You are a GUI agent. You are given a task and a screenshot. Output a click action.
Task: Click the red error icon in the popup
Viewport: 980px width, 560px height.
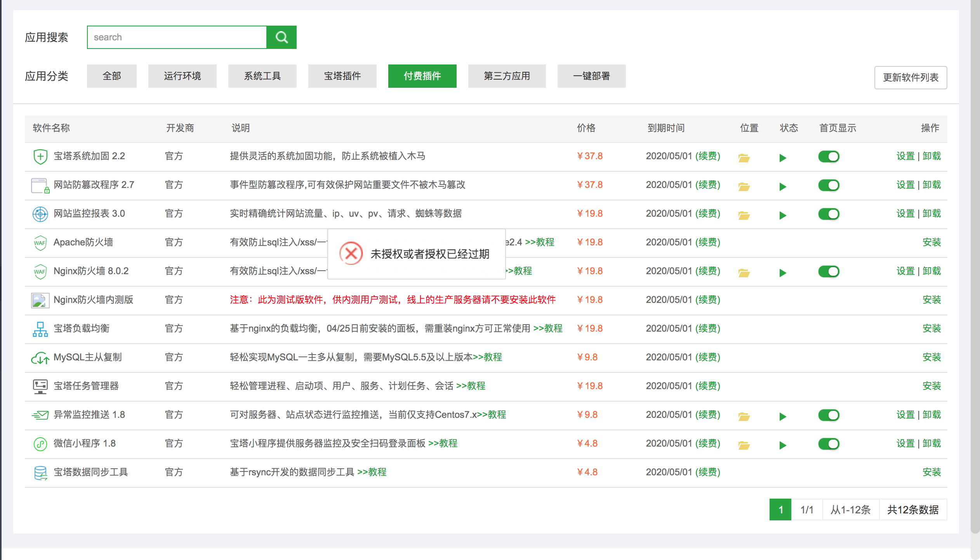point(351,254)
